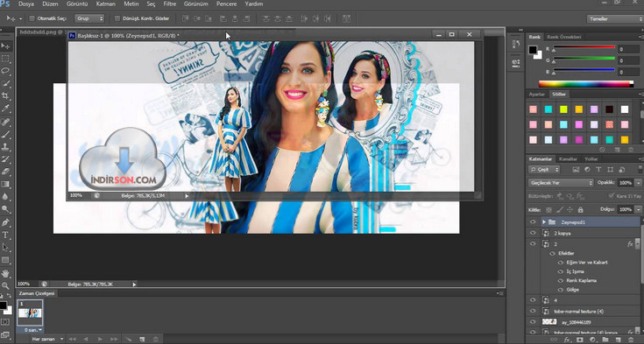Screen dimensions: 644x344
Task: Switch to the Kanallar tab
Action: (x=568, y=158)
